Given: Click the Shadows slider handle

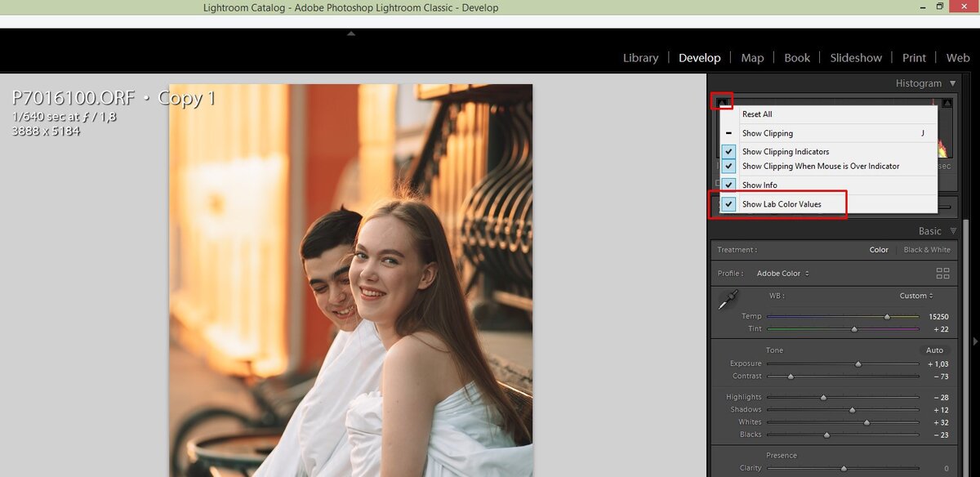Looking at the screenshot, I should point(852,410).
